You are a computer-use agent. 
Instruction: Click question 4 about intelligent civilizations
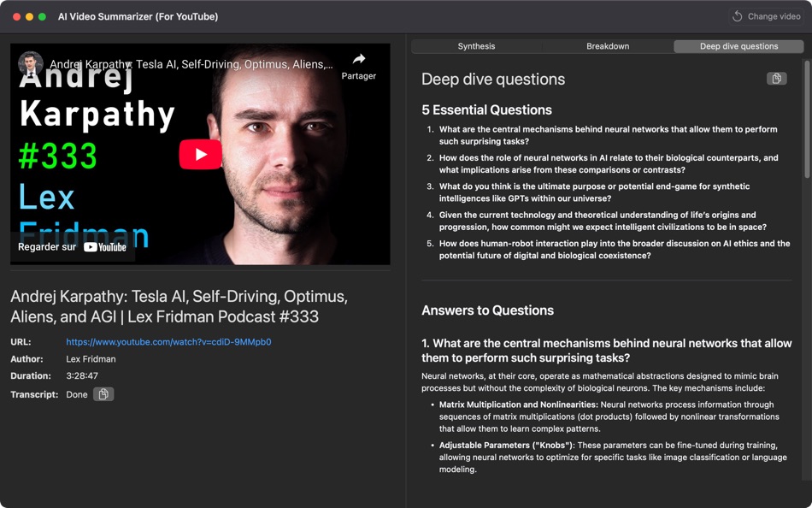click(603, 221)
